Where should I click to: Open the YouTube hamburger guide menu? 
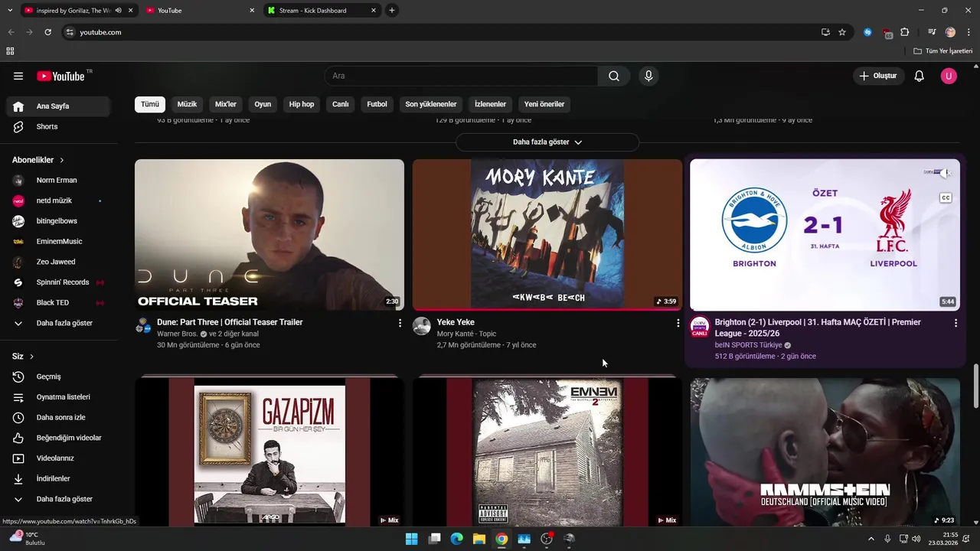pyautogui.click(x=18, y=76)
